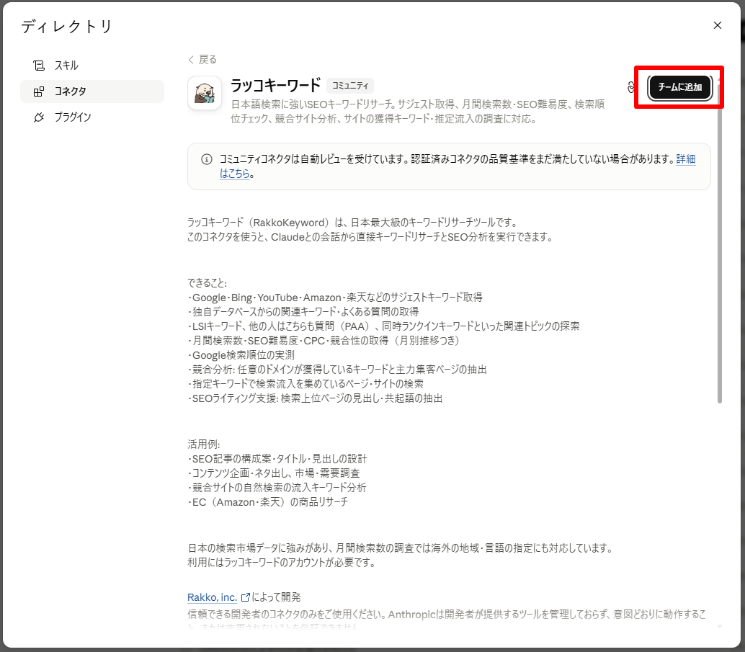Click the line ・EC（Amazon・楽天）の商品リサーチ
This screenshot has width=745, height=652.
pos(267,502)
